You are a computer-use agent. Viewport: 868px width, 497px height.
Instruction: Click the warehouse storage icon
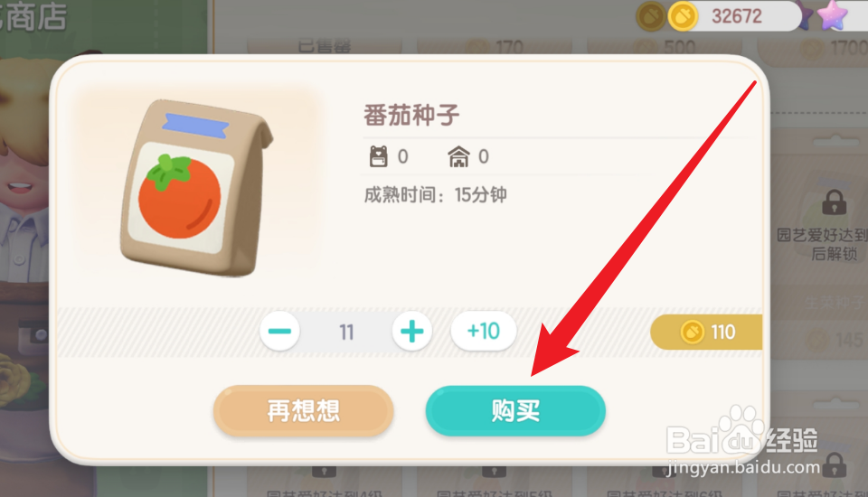(x=459, y=156)
